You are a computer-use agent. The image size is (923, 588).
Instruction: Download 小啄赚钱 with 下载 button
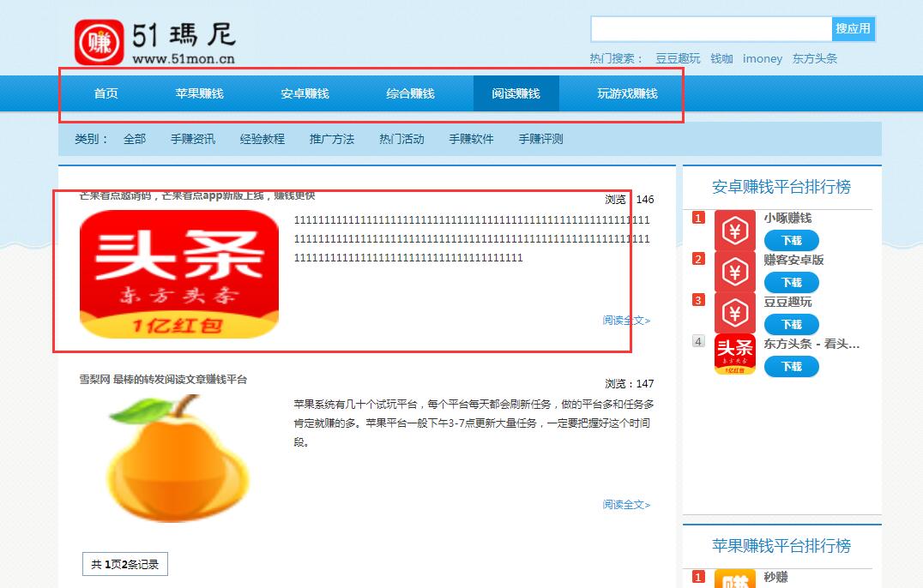(x=792, y=241)
